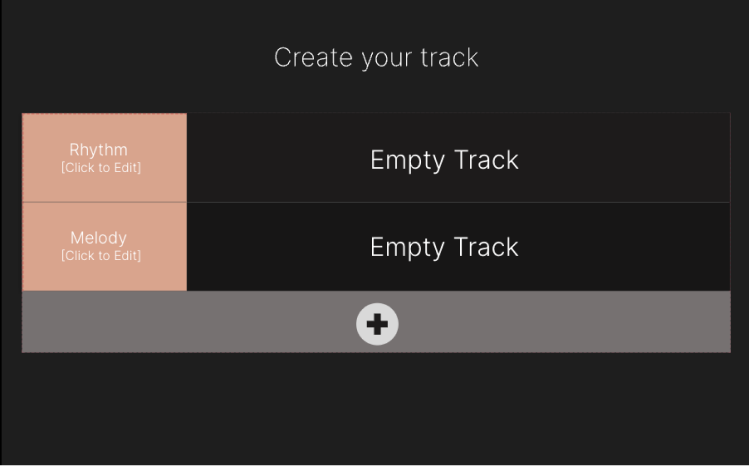Click the "Create your track" heading
The image size is (749, 466).
[x=376, y=58]
